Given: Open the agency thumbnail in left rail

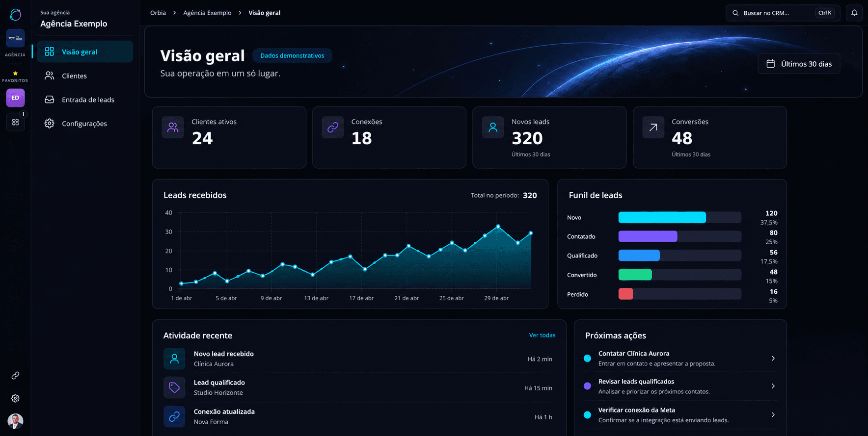Looking at the screenshot, I should tap(15, 38).
